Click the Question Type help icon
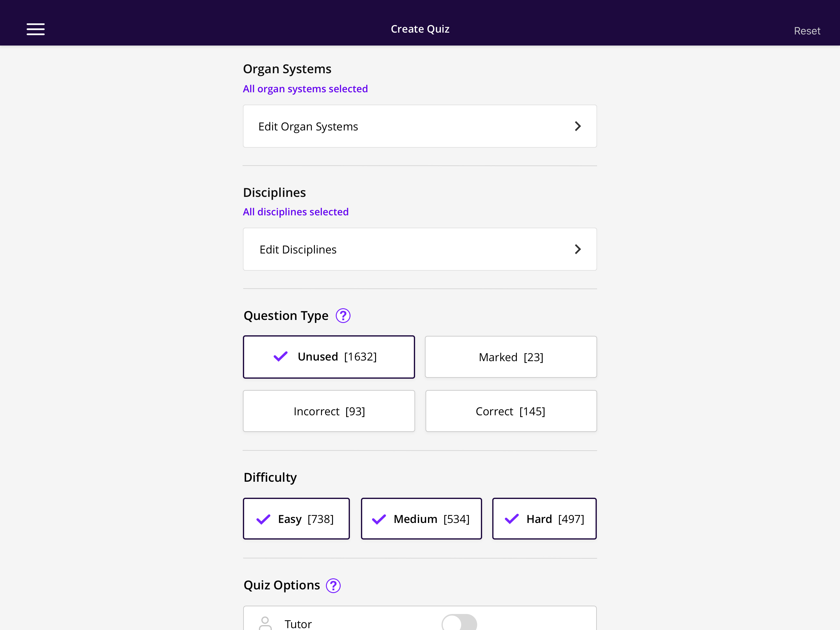This screenshot has height=630, width=840. pos(343,315)
